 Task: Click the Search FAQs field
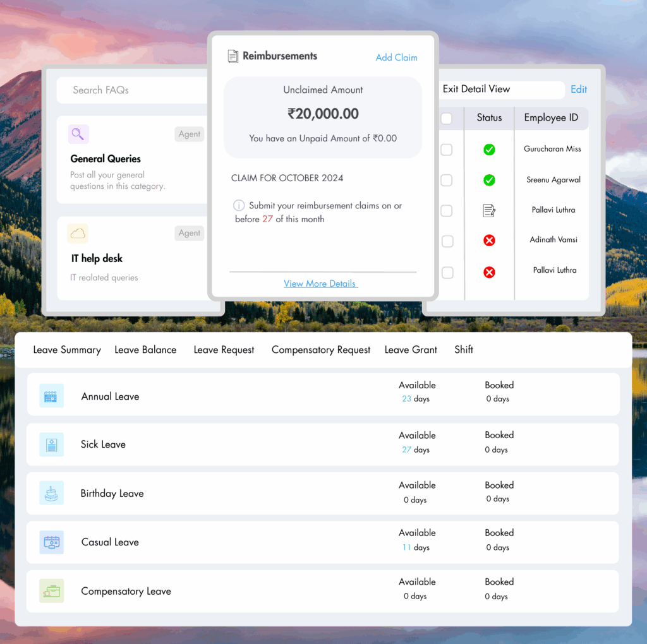(132, 90)
